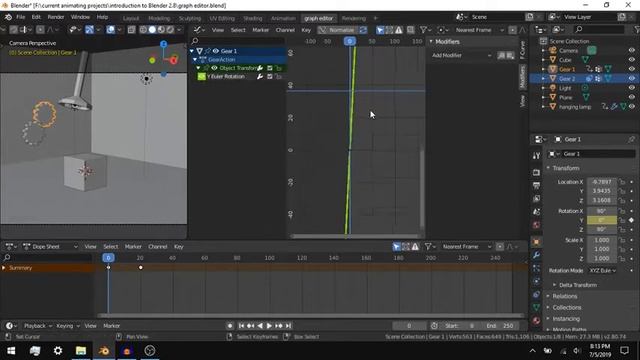Click the Normalize auto-range refresh icon
640x360 pixels.
pyautogui.click(x=362, y=30)
